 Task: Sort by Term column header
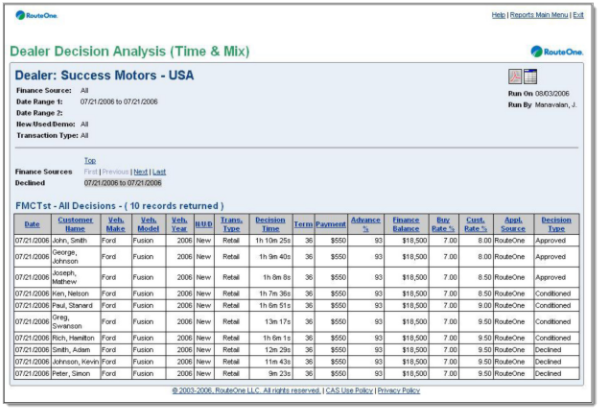click(x=303, y=224)
